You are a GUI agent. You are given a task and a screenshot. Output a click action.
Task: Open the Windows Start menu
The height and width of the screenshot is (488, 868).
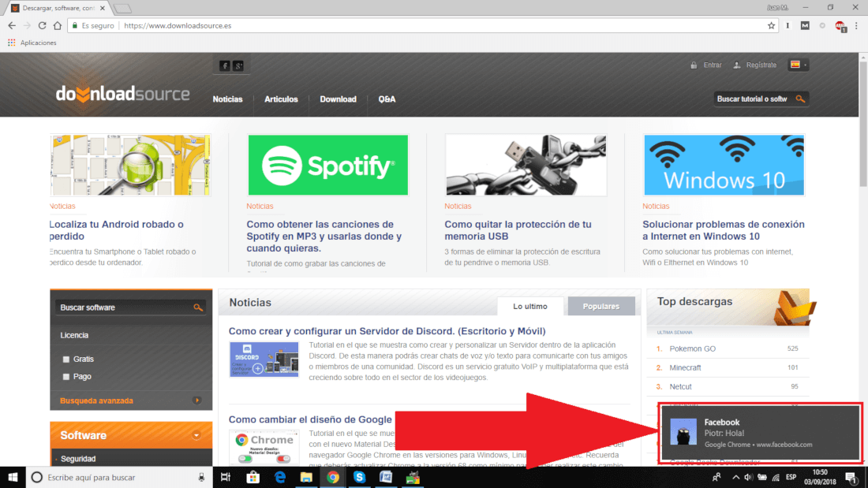tap(13, 477)
